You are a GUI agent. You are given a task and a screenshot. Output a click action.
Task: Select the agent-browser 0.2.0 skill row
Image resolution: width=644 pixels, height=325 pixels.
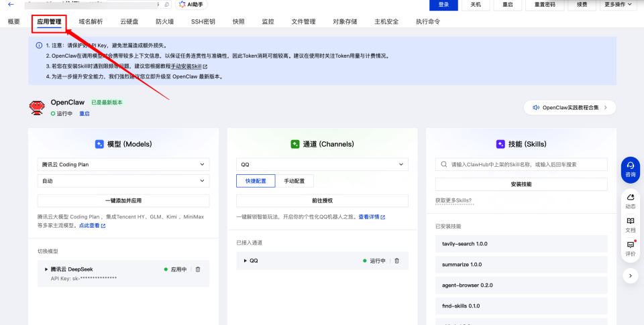point(521,285)
